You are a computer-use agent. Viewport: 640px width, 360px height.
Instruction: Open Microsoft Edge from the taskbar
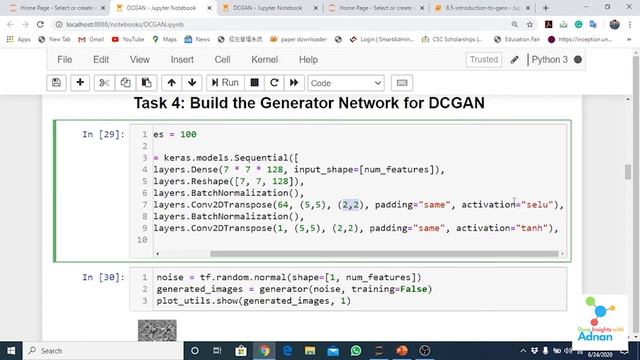tap(287, 351)
